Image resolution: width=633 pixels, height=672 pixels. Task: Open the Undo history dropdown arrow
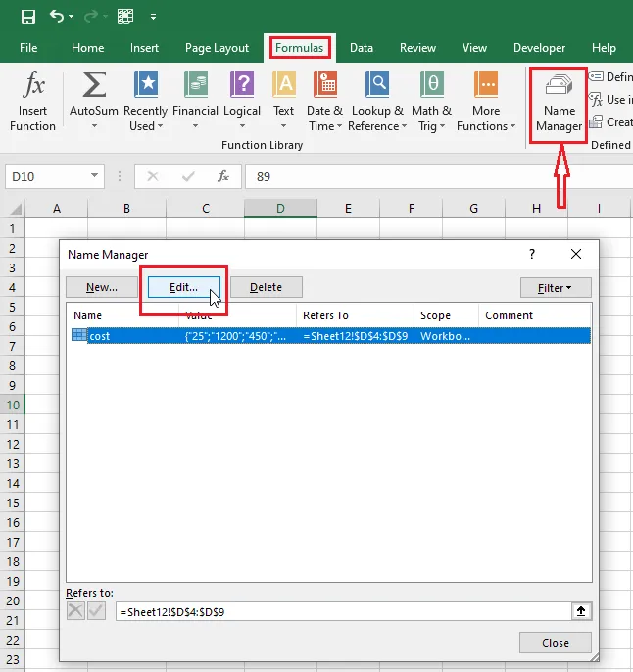72,17
